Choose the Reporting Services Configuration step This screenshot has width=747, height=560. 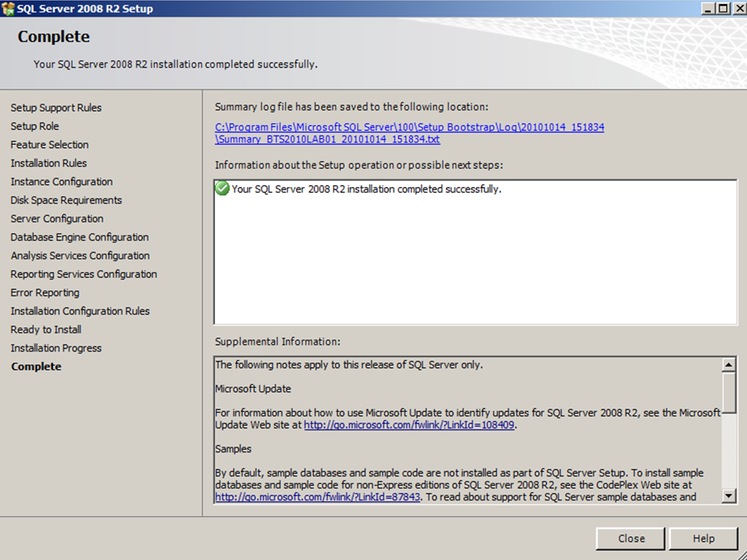(84, 275)
